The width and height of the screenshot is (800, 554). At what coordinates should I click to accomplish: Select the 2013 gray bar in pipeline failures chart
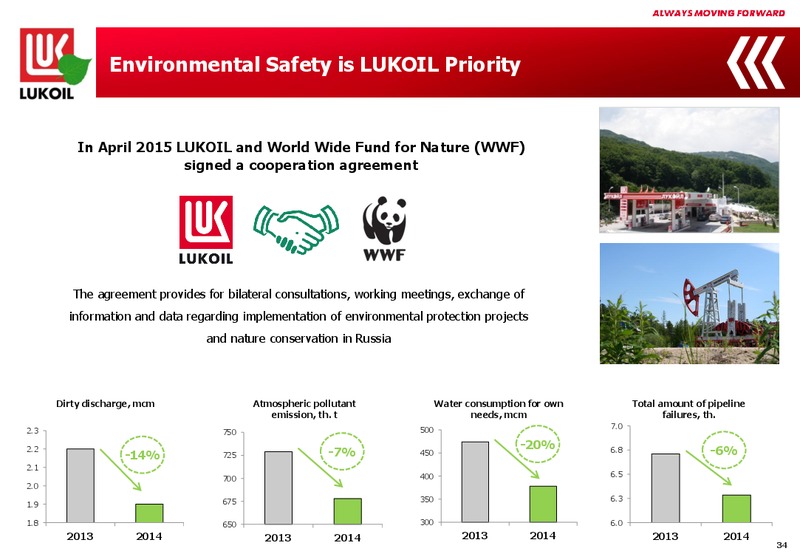pos(665,488)
